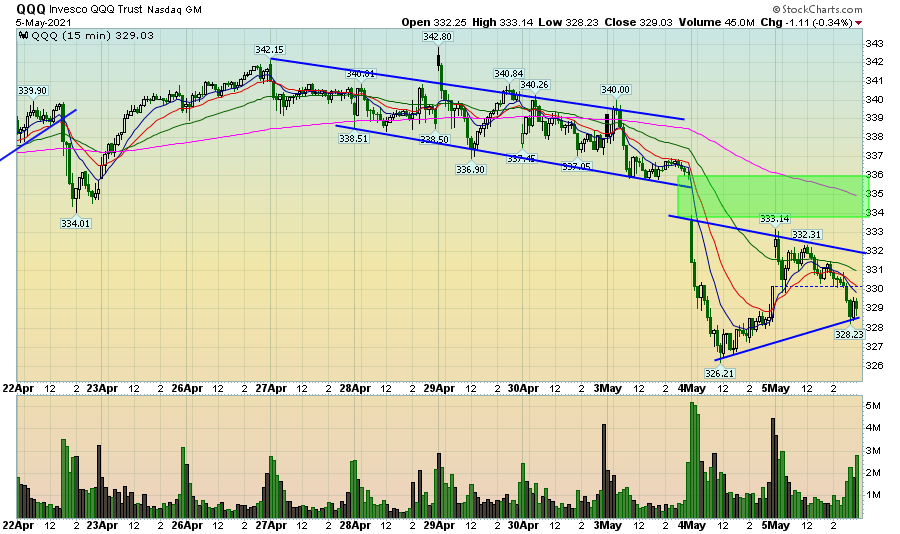Screen dimensions: 900x534
Task: Click the 337.05 low price label
Action: click(x=576, y=167)
